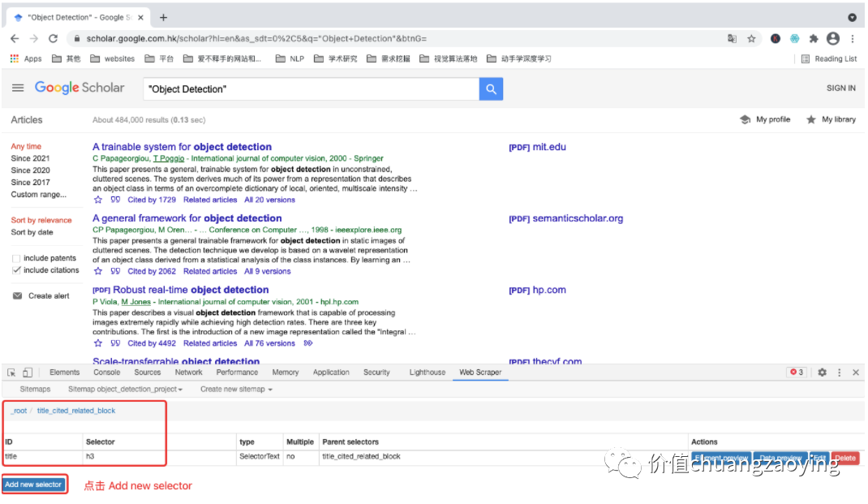The height and width of the screenshot is (504, 868).
Task: Filter results Since 2021
Action: click(30, 158)
